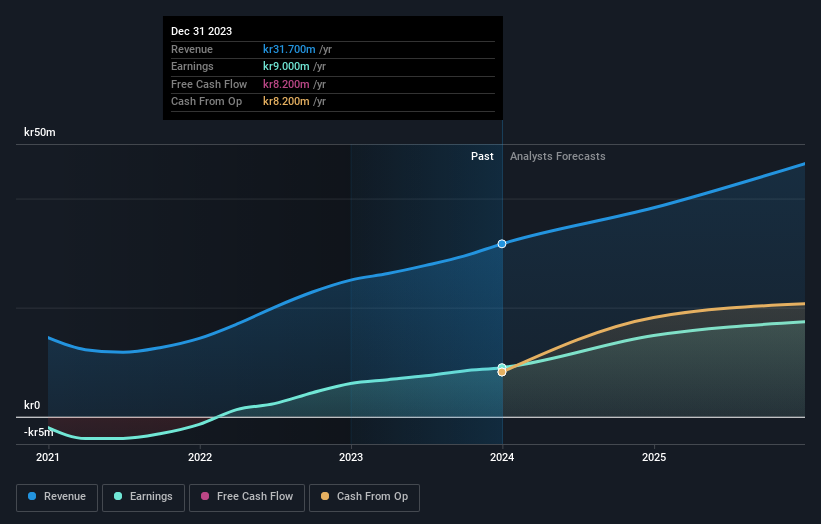The width and height of the screenshot is (821, 524).
Task: Select the 2025 x-axis label
Action: [x=654, y=458]
